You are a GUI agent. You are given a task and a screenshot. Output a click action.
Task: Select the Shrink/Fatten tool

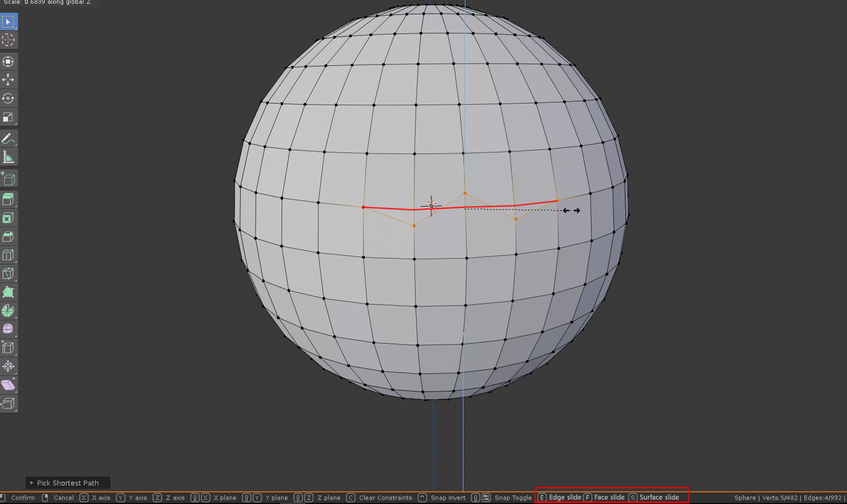9,366
